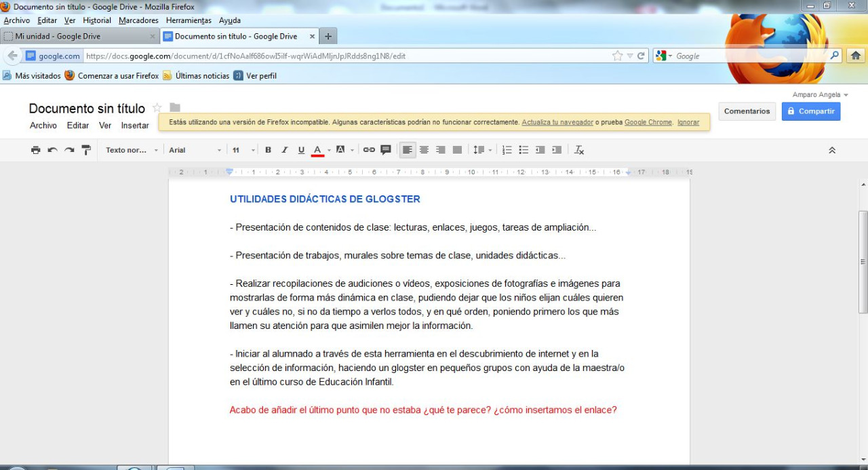
Task: Open the Últimas noticias bookmark
Action: click(x=196, y=76)
